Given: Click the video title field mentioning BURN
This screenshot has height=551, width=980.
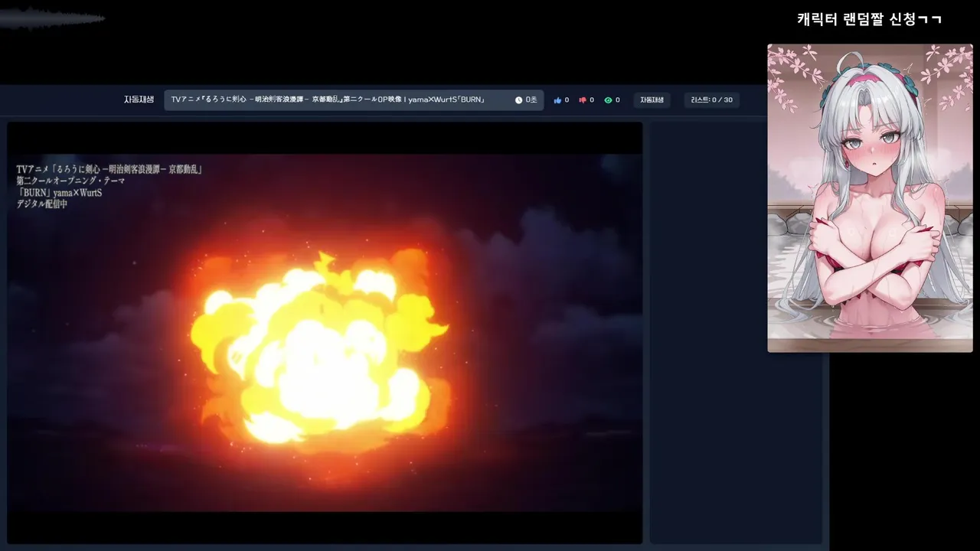Looking at the screenshot, I should (354, 99).
